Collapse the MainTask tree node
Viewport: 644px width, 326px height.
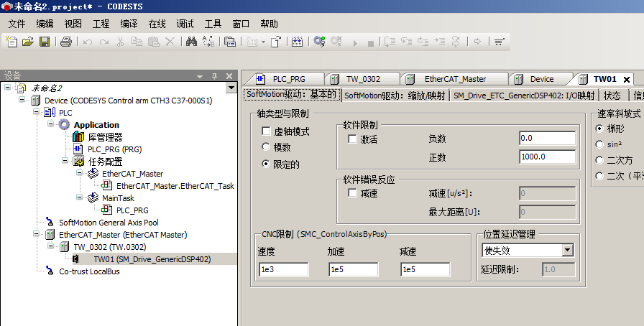coord(80,197)
